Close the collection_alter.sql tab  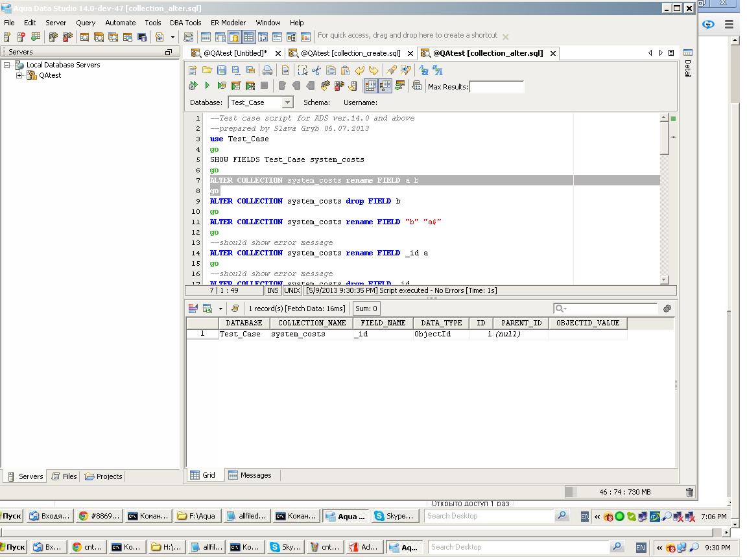click(553, 53)
